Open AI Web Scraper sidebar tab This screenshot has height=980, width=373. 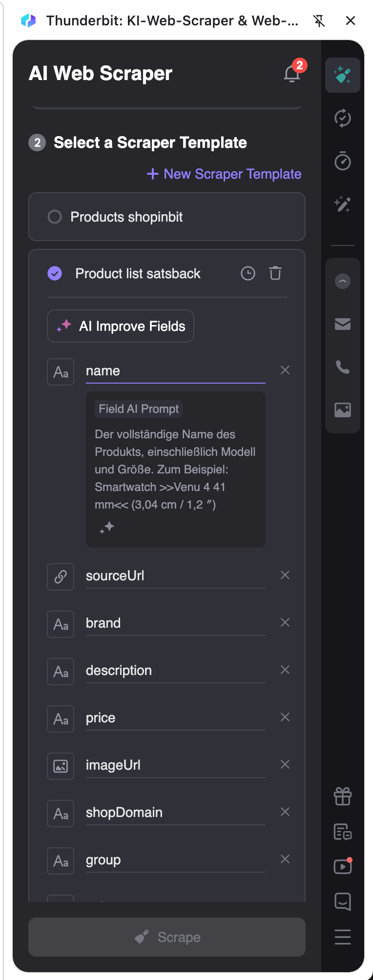[343, 75]
